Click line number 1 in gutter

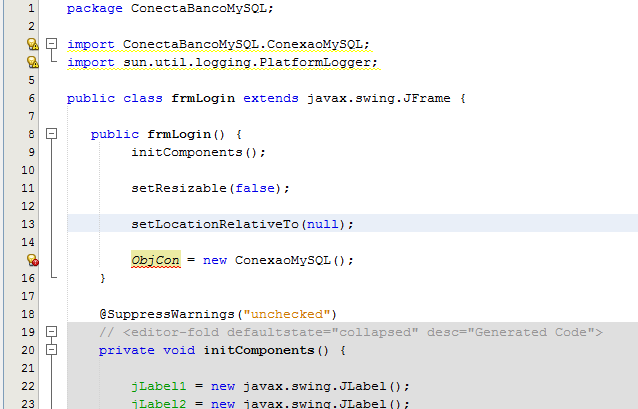(31, 9)
